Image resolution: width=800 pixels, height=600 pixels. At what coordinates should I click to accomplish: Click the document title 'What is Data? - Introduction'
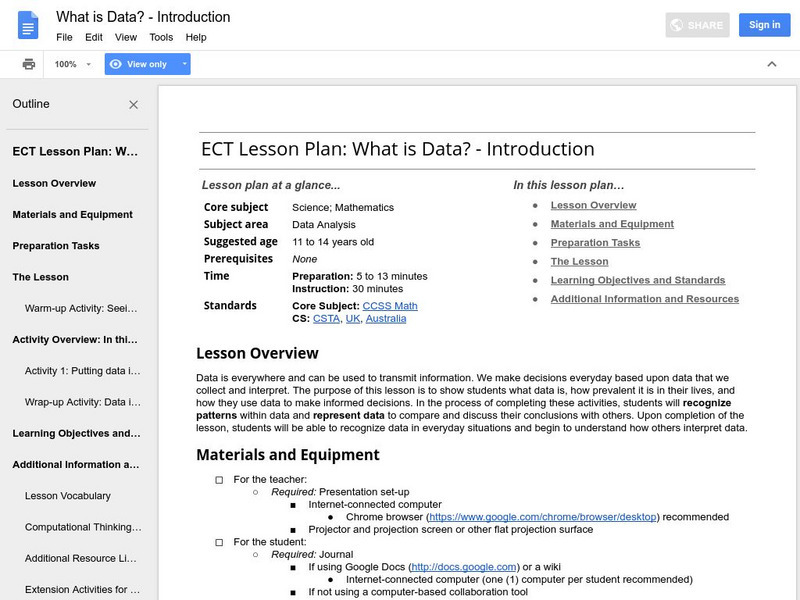point(143,17)
